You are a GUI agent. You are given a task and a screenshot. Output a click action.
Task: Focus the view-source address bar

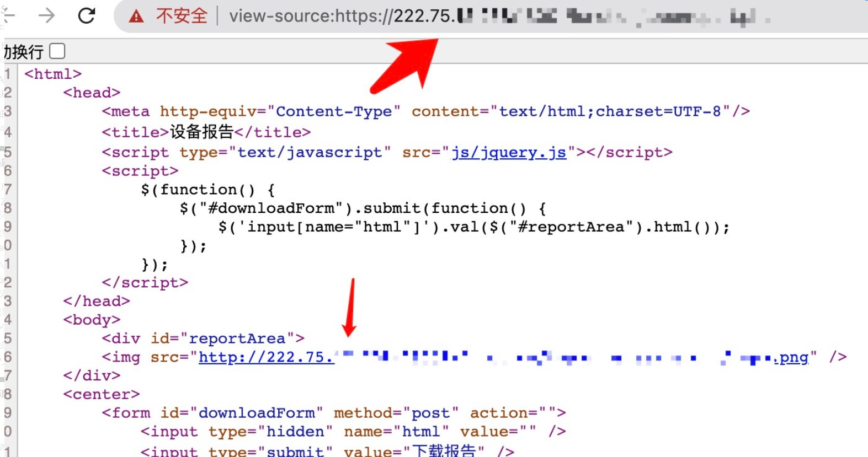(491, 16)
